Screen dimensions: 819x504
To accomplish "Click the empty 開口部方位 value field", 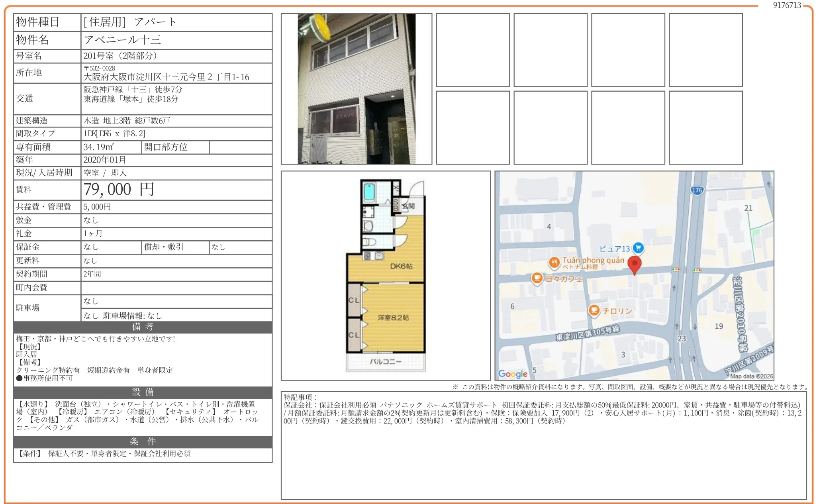I will click(240, 147).
